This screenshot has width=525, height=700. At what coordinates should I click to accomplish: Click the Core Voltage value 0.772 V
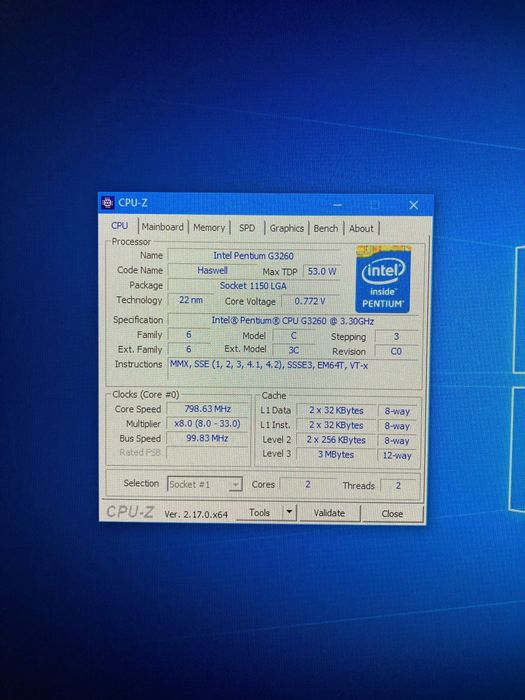(x=310, y=301)
